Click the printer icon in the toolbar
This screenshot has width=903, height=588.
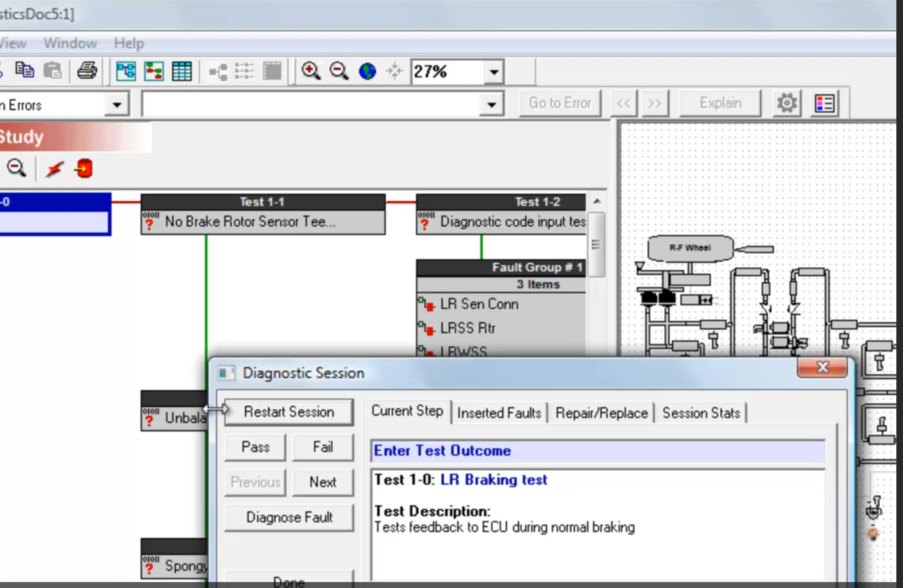[87, 70]
